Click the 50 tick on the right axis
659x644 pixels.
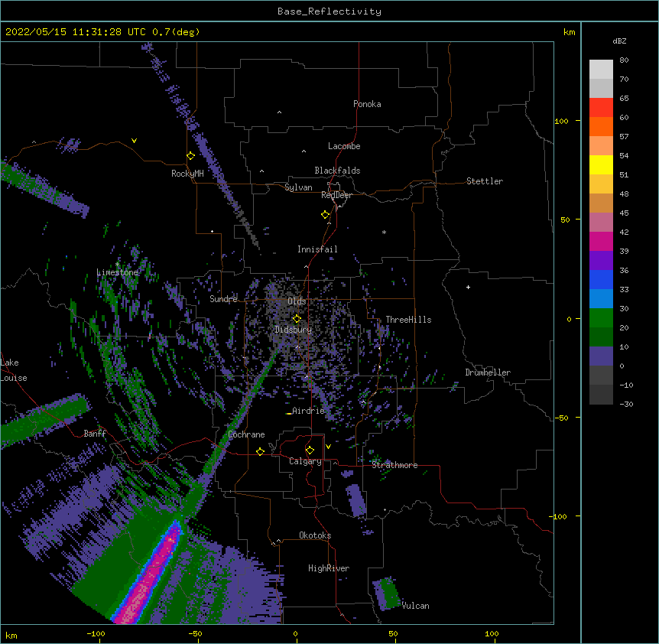[x=565, y=220]
